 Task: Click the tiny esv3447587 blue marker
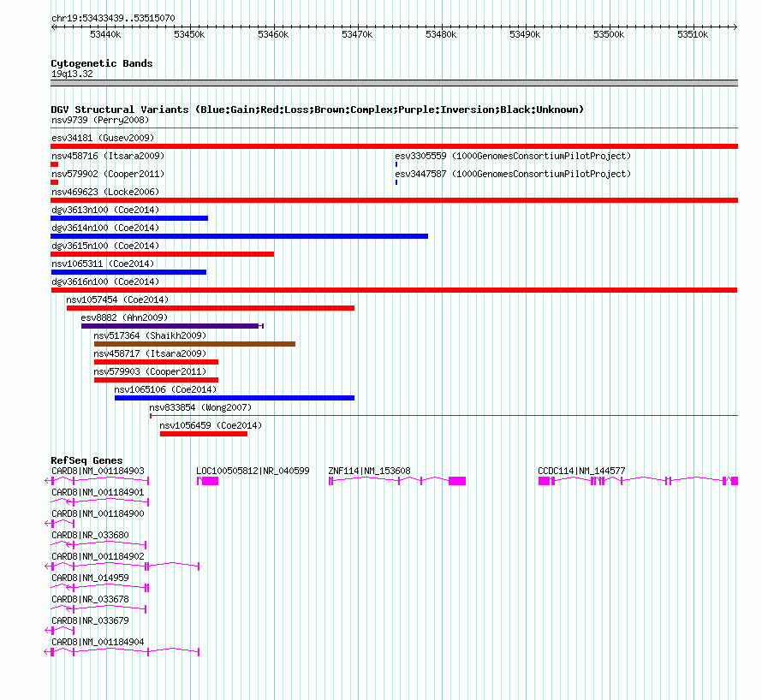click(396, 182)
